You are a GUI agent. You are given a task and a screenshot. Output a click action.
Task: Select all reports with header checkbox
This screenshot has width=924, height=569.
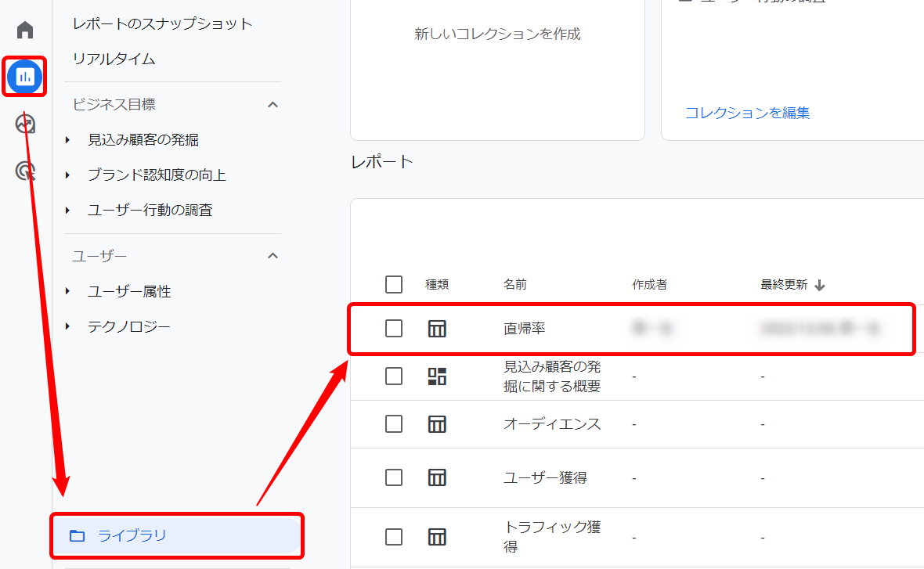[394, 285]
